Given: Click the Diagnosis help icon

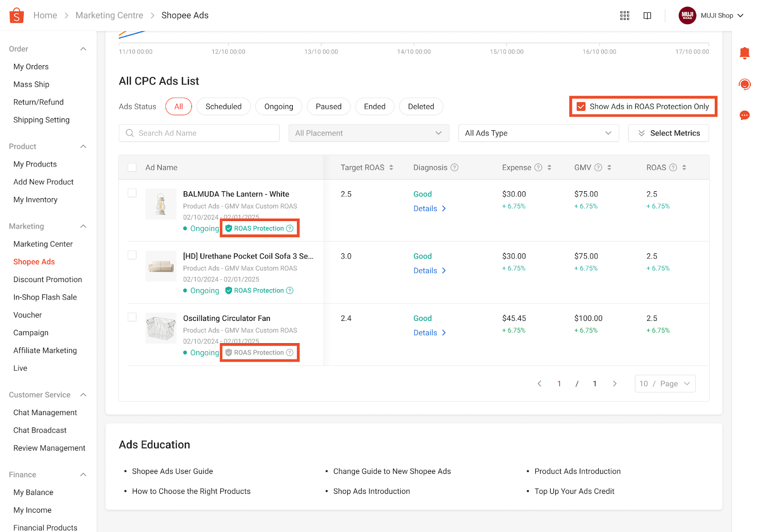Looking at the screenshot, I should click(x=454, y=168).
